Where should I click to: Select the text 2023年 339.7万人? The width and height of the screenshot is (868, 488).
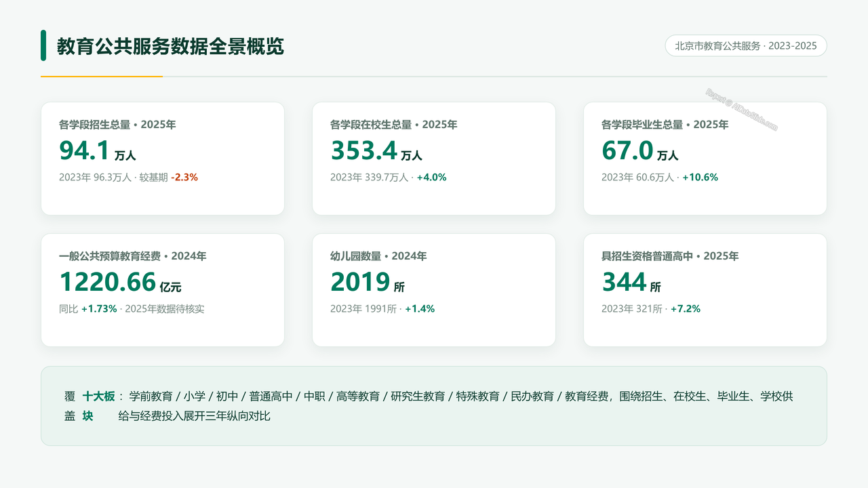(x=369, y=177)
